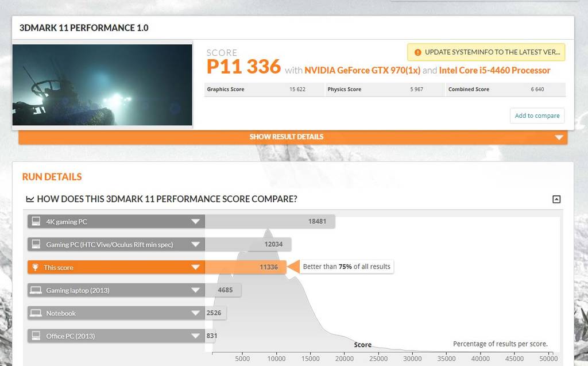The width and height of the screenshot is (588, 366).
Task: Expand details with the white arrow on orange bar
Action: [559, 137]
